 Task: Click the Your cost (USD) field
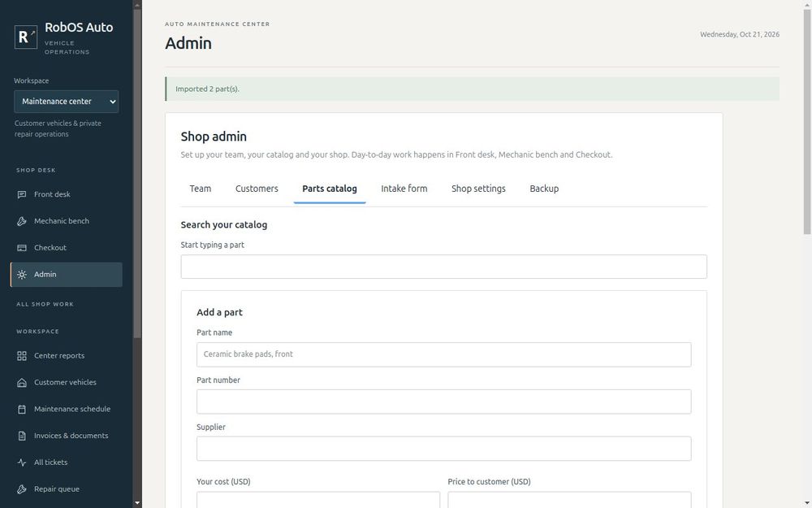318,500
